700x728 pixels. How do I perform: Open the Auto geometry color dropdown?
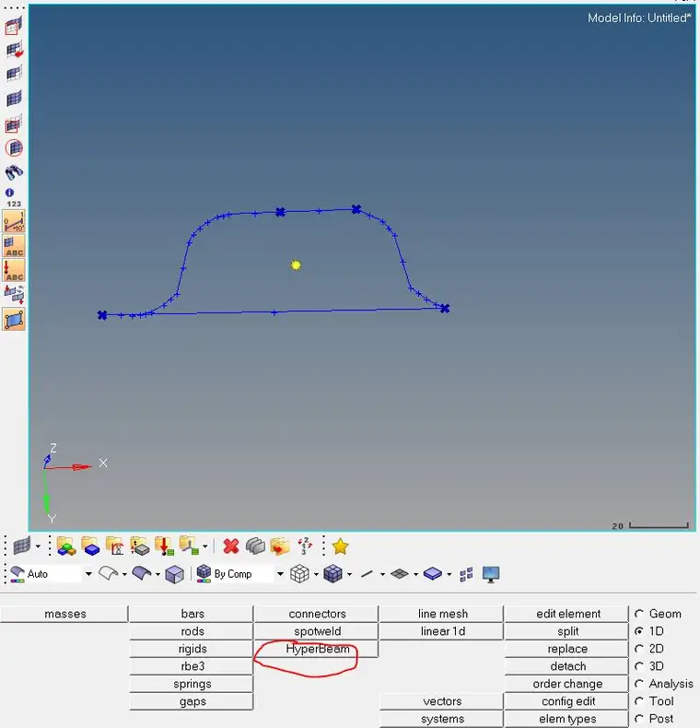[x=88, y=574]
